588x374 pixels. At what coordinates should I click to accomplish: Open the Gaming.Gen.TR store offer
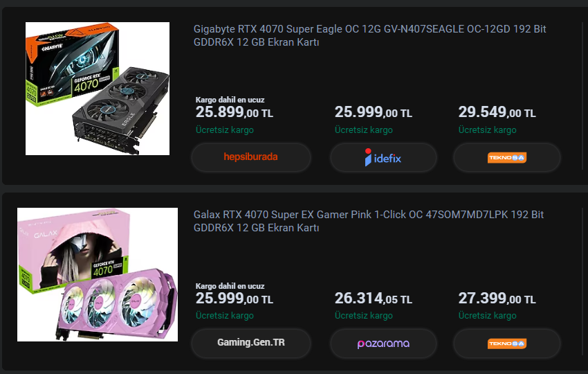click(250, 343)
